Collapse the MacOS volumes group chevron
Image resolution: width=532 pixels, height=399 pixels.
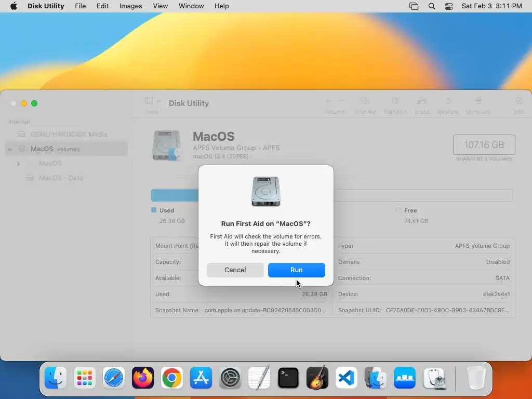tap(10, 149)
